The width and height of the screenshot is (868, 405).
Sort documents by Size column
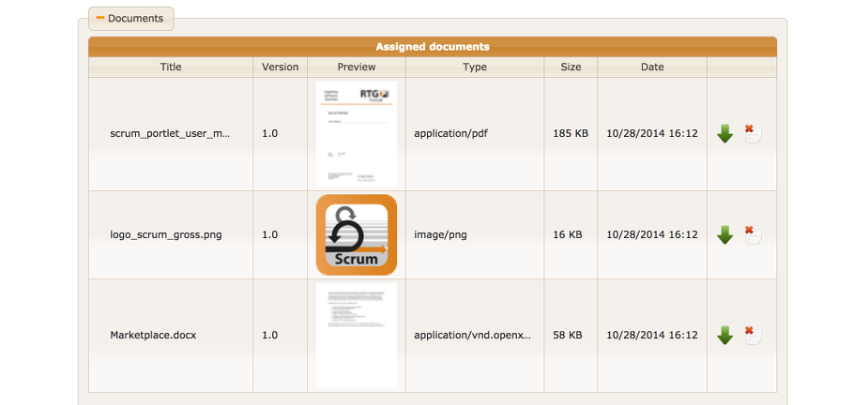coord(571,67)
